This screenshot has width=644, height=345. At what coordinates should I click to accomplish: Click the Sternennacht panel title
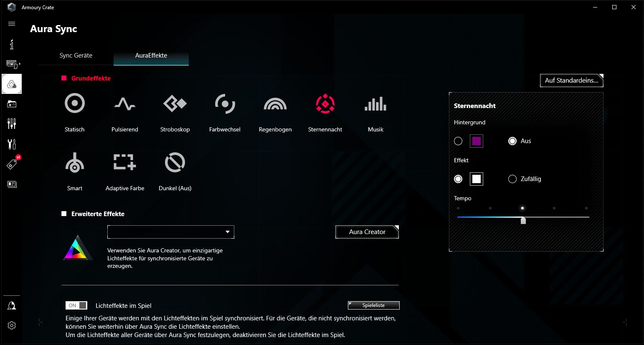pos(475,106)
